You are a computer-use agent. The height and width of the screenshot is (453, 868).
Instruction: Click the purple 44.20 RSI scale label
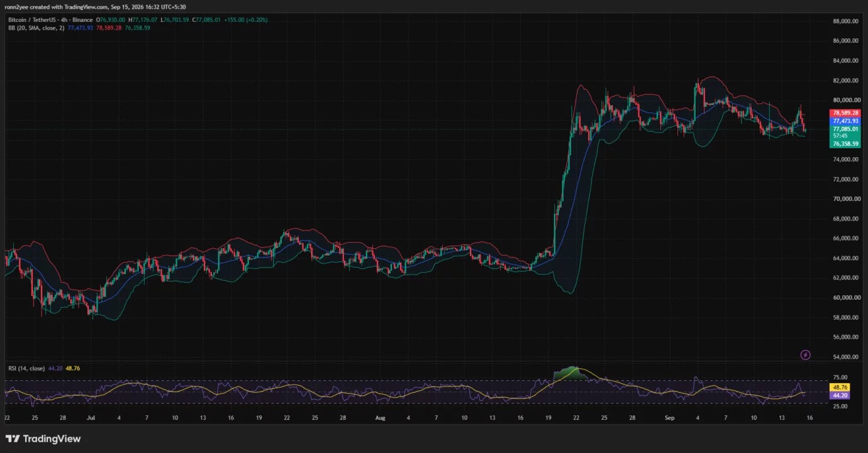pyautogui.click(x=840, y=396)
